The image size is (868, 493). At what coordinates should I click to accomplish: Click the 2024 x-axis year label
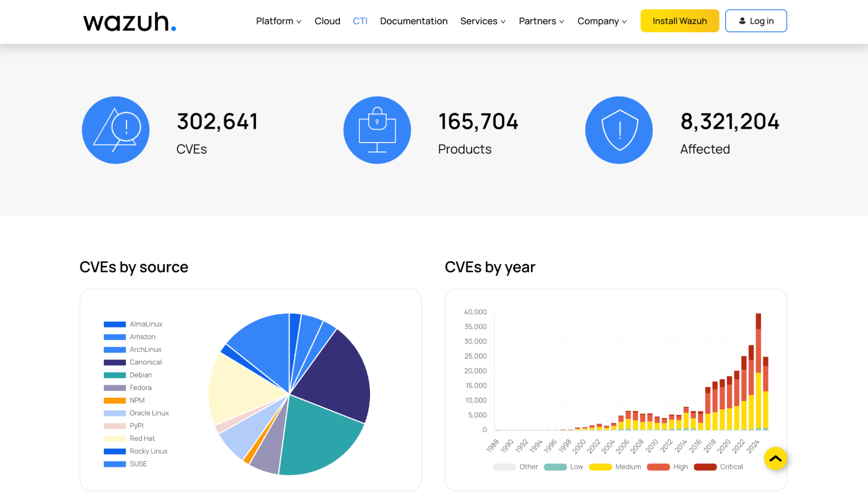[753, 446]
